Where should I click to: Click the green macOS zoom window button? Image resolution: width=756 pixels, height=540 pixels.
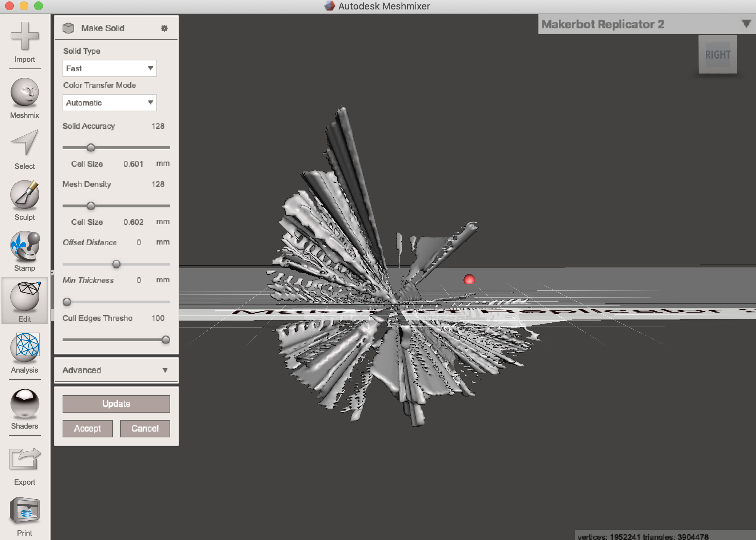(39, 6)
